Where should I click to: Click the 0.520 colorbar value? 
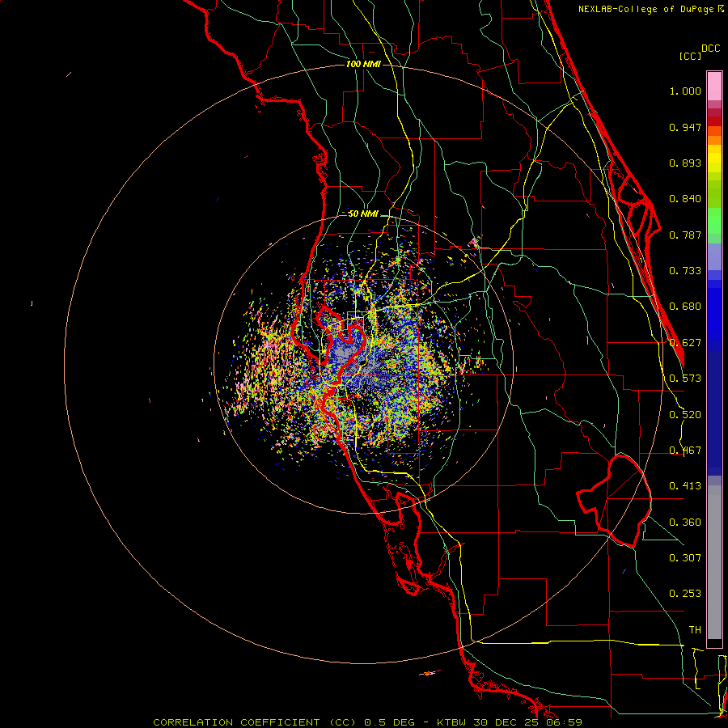685,415
